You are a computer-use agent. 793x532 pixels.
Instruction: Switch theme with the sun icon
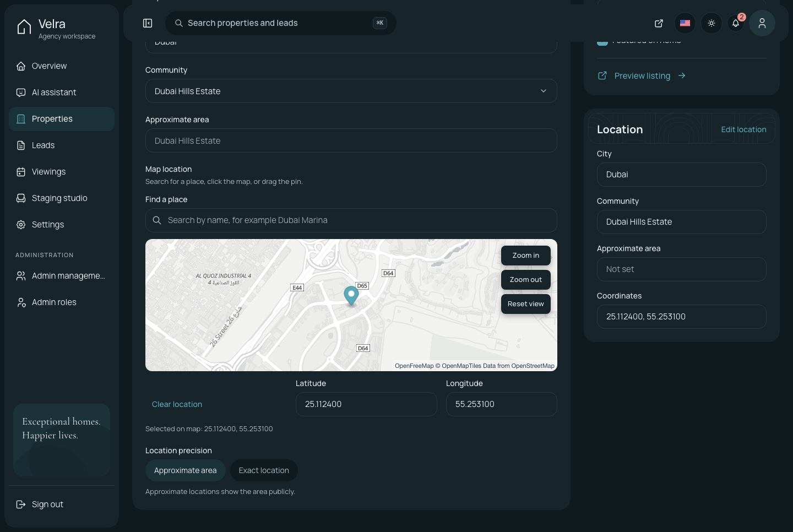711,23
